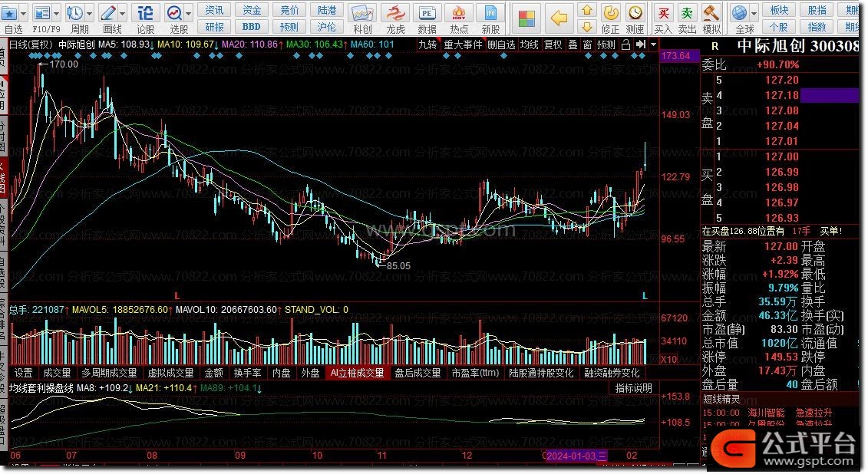The height and width of the screenshot is (474, 868).
Task: Click the padlock icon above the chart
Action: (625, 44)
